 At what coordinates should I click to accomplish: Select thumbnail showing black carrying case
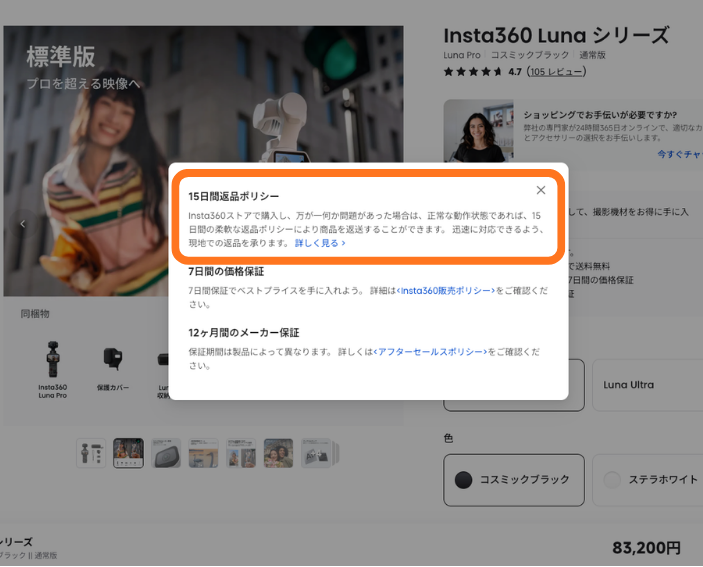(x=166, y=453)
